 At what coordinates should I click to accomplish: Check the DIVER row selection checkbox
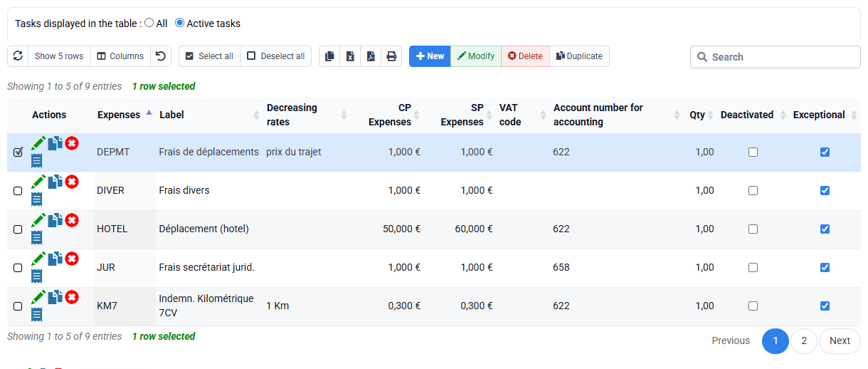coord(18,190)
